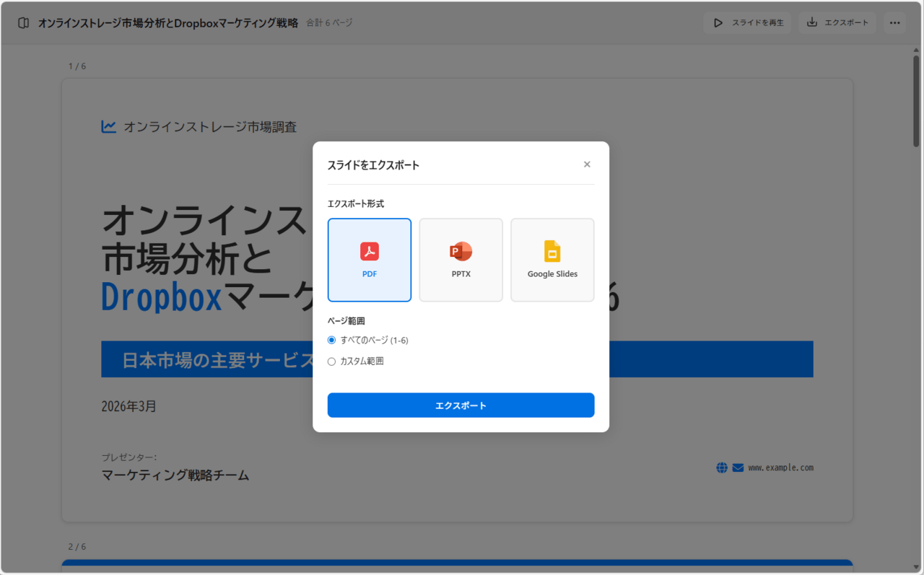The height and width of the screenshot is (575, 924).
Task: Open the three-dot more options menu
Action: click(895, 23)
